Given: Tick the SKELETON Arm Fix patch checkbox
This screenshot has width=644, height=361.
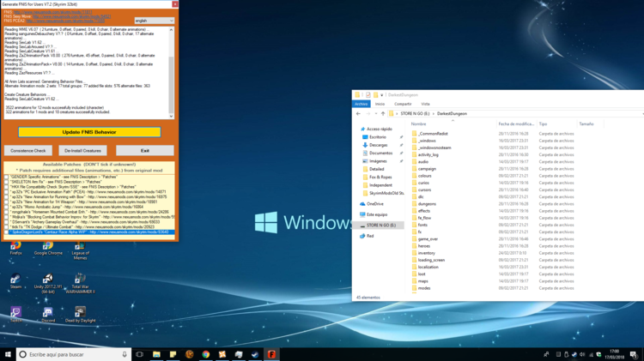Looking at the screenshot, I should [x=6, y=182].
